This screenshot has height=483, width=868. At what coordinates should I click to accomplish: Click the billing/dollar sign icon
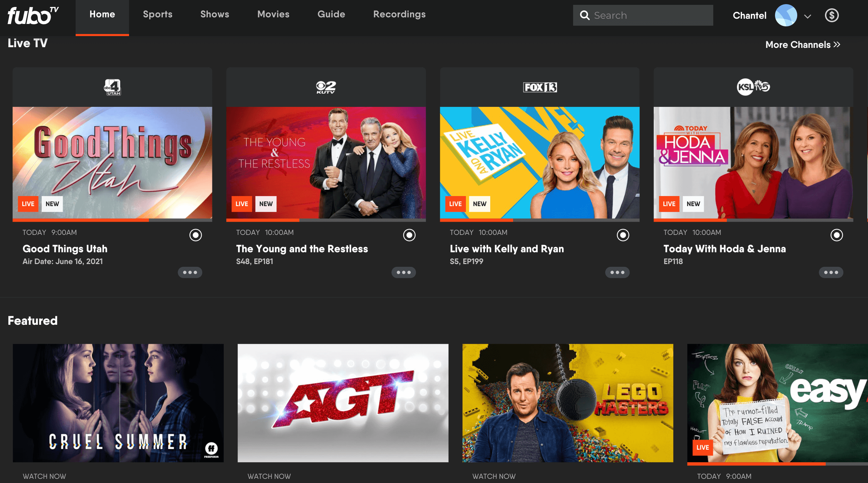833,16
